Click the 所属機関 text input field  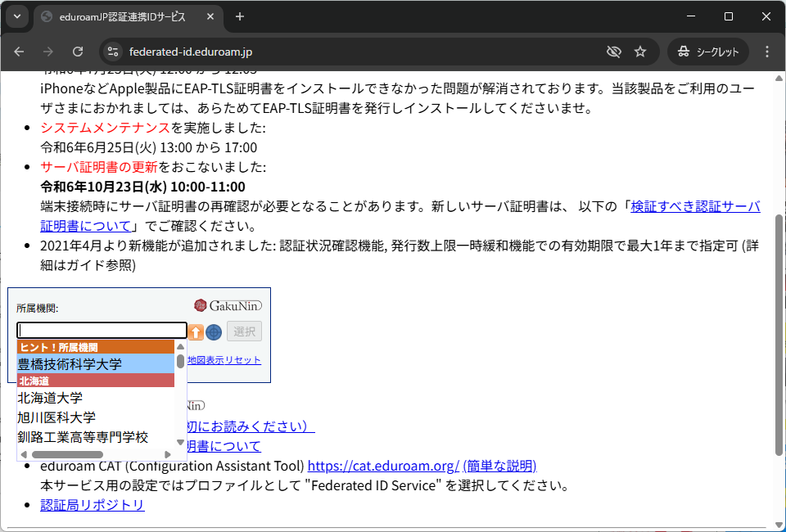click(102, 331)
